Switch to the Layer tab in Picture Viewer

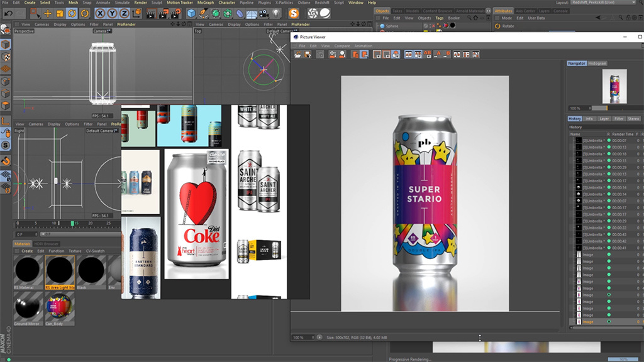pyautogui.click(x=604, y=119)
